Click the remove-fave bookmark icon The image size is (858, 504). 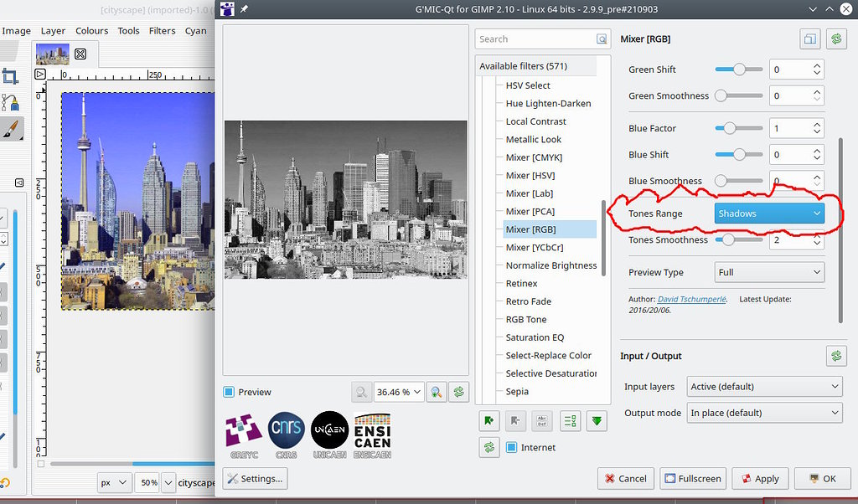515,421
